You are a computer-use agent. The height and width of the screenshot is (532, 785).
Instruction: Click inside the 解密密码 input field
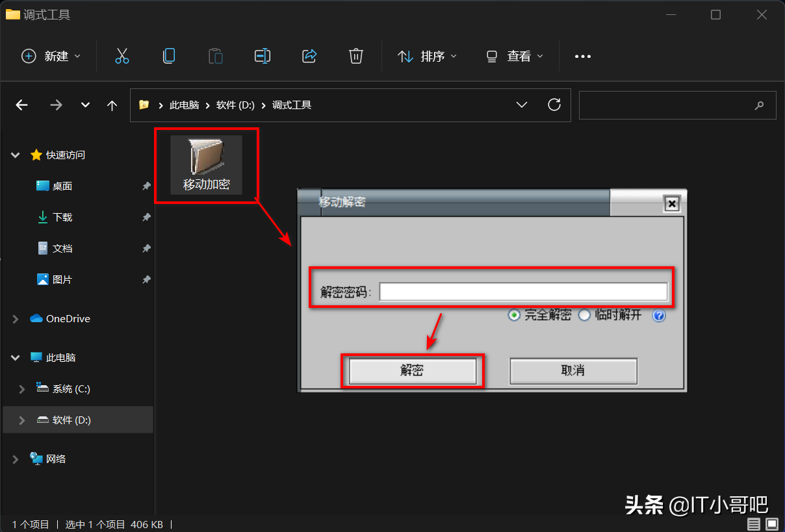(523, 290)
